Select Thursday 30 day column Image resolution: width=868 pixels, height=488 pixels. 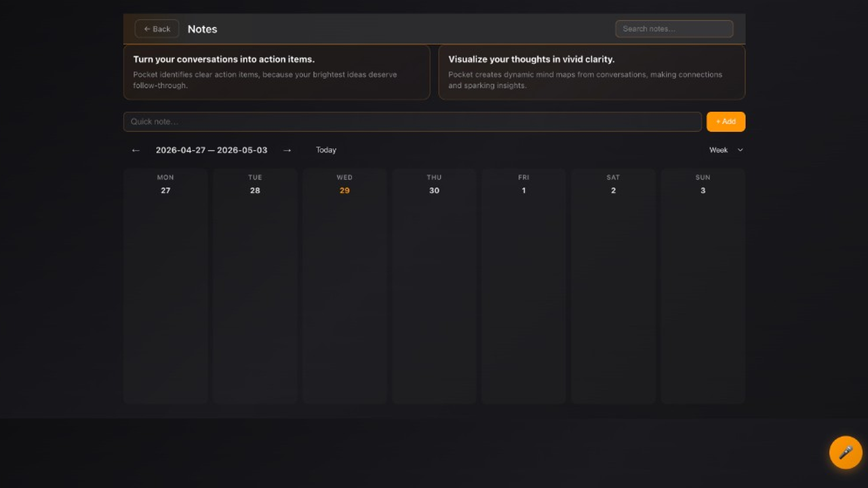tap(434, 286)
